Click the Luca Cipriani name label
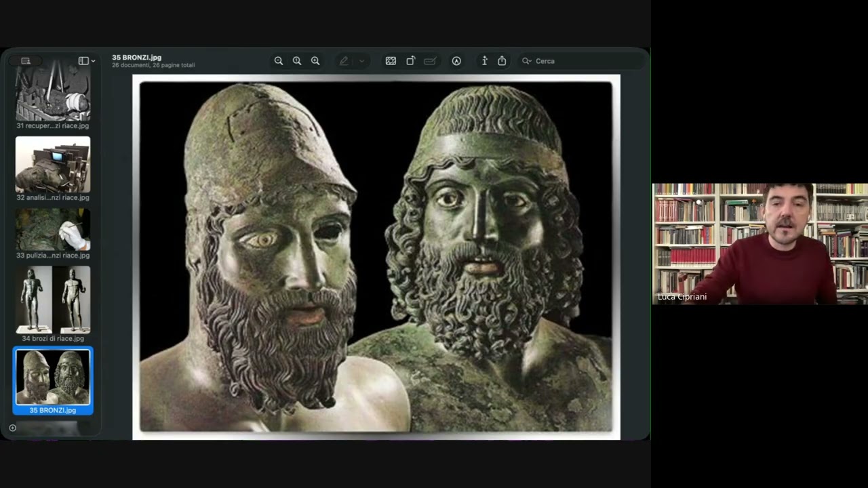The width and height of the screenshot is (868, 488). coord(682,297)
